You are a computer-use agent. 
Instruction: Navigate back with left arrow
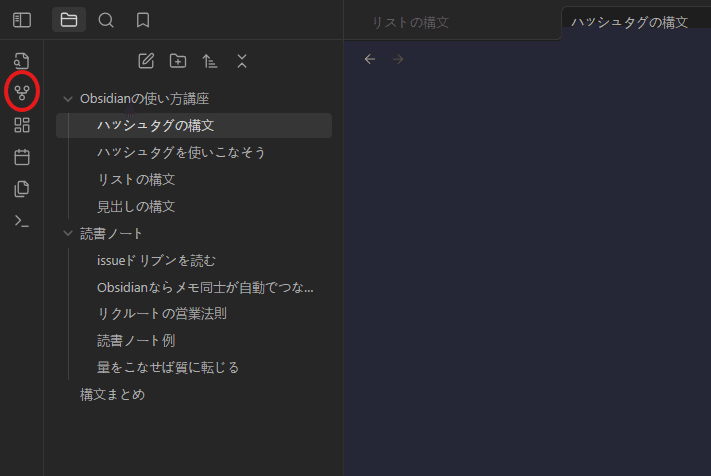tap(370, 59)
